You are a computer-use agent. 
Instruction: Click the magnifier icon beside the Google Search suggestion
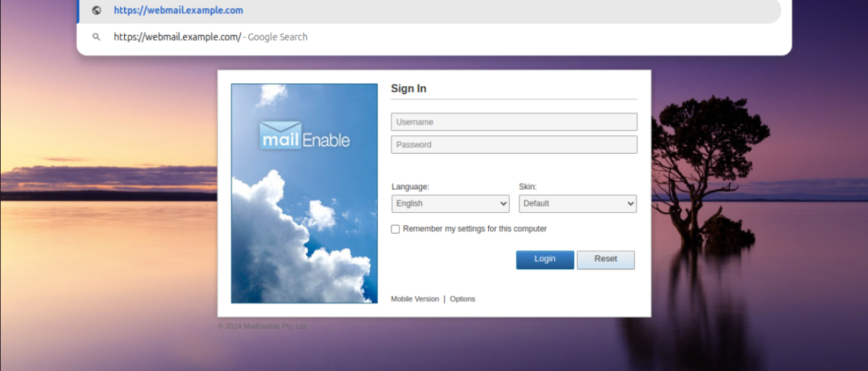point(96,37)
